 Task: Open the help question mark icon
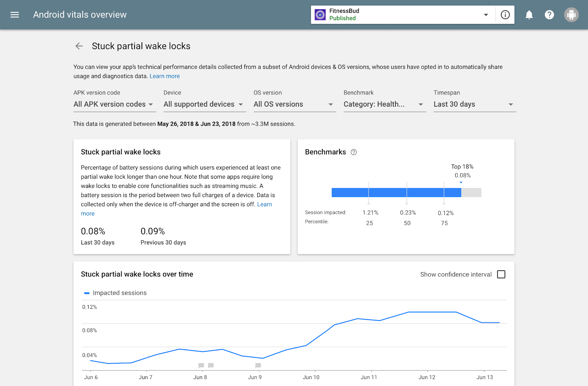click(x=549, y=15)
